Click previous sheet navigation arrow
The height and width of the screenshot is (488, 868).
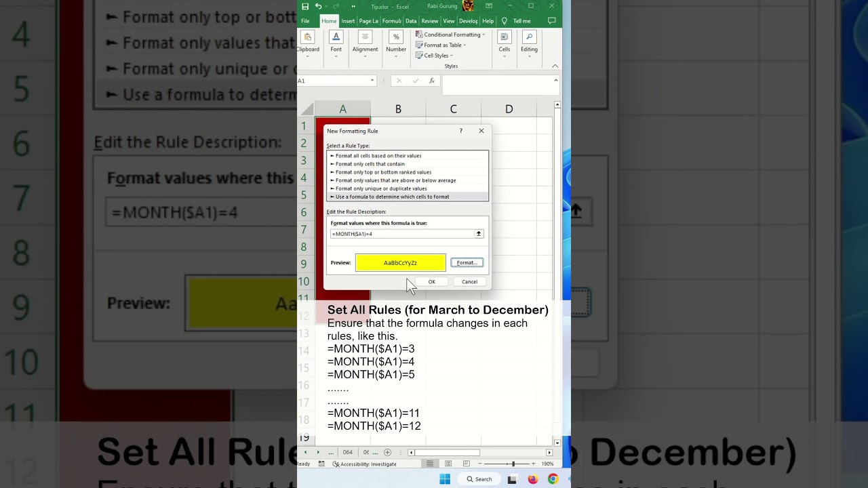tap(305, 452)
